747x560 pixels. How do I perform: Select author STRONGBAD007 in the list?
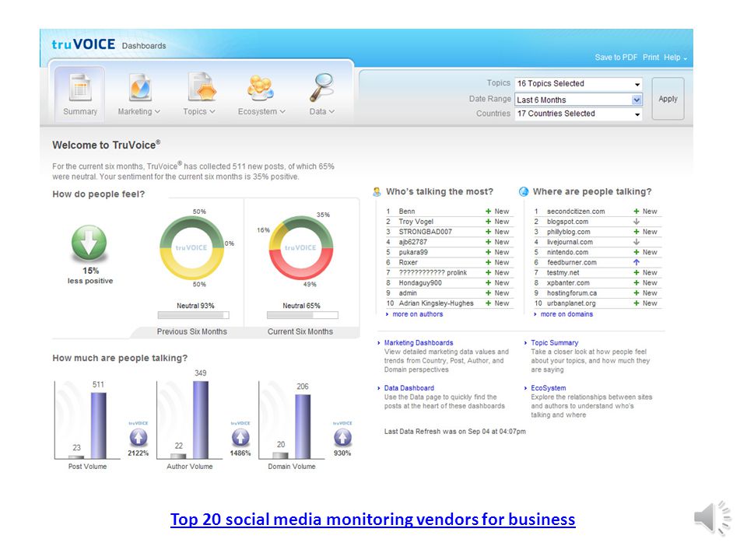pos(426,232)
